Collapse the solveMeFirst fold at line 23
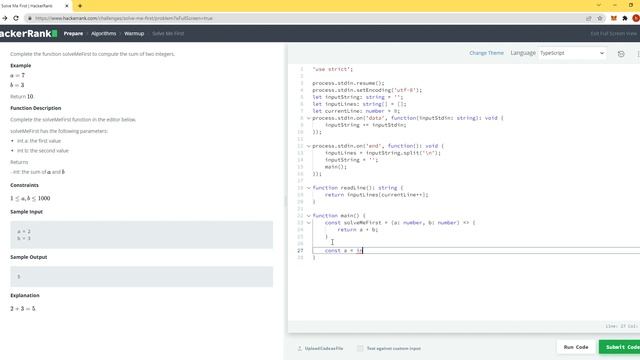The height and width of the screenshot is (360, 640). point(309,222)
